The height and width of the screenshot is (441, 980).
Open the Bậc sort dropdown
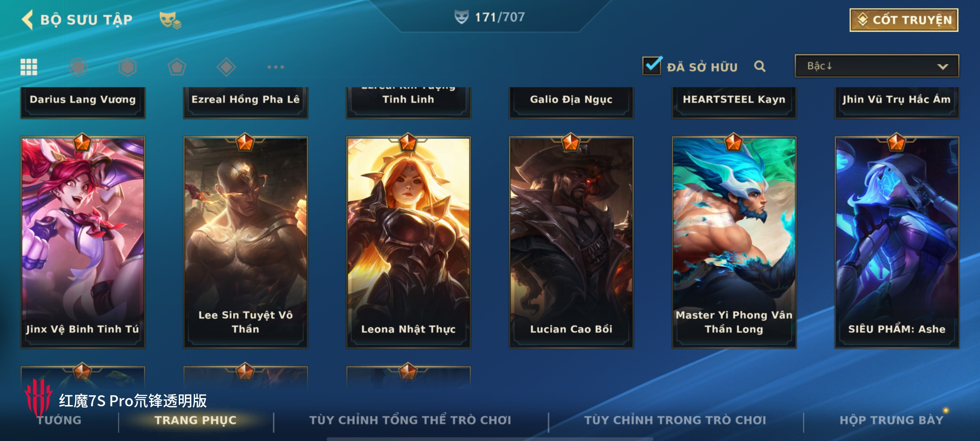877,66
